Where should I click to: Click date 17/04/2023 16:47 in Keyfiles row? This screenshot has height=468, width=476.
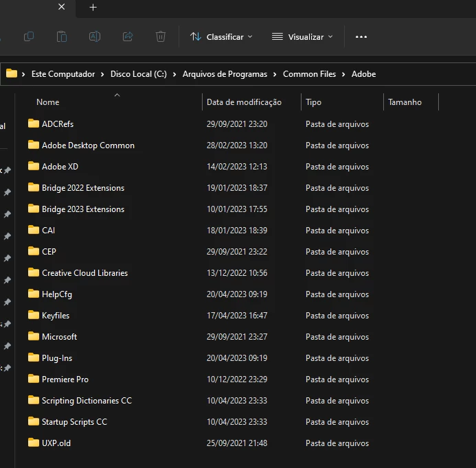237,316
